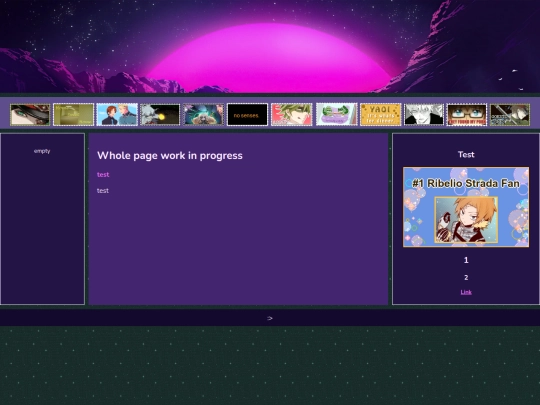Click the white "test" paragraph text

(103, 190)
